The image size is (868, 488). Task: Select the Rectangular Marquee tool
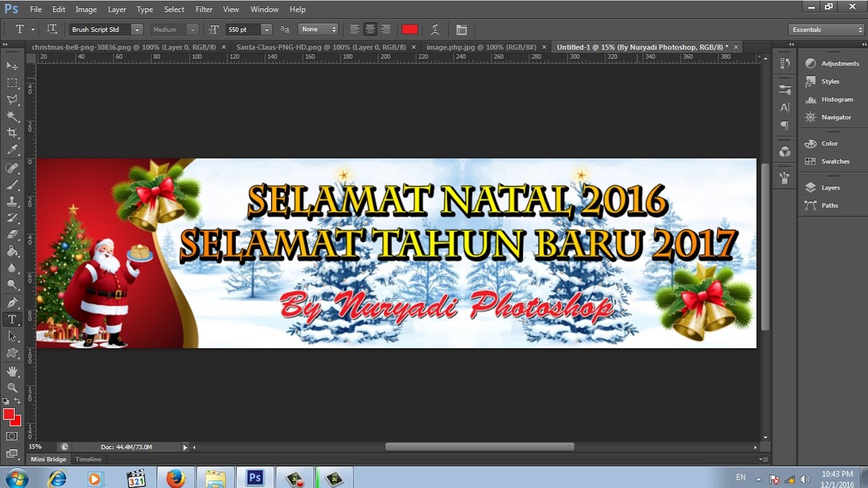pyautogui.click(x=12, y=83)
